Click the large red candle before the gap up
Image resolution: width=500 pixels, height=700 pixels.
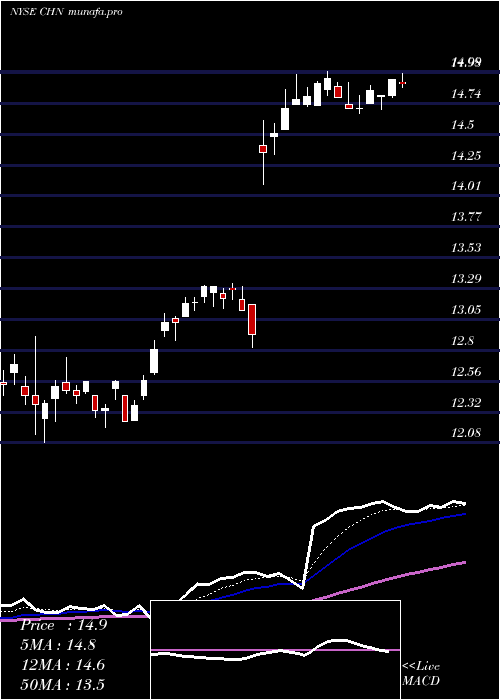pos(252,319)
